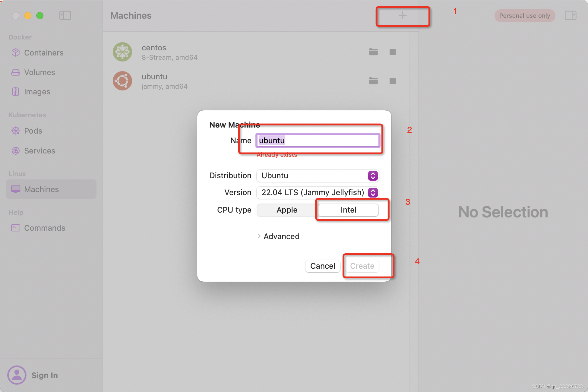The height and width of the screenshot is (392, 588).
Task: Select Intel CPU type
Action: pyautogui.click(x=348, y=210)
